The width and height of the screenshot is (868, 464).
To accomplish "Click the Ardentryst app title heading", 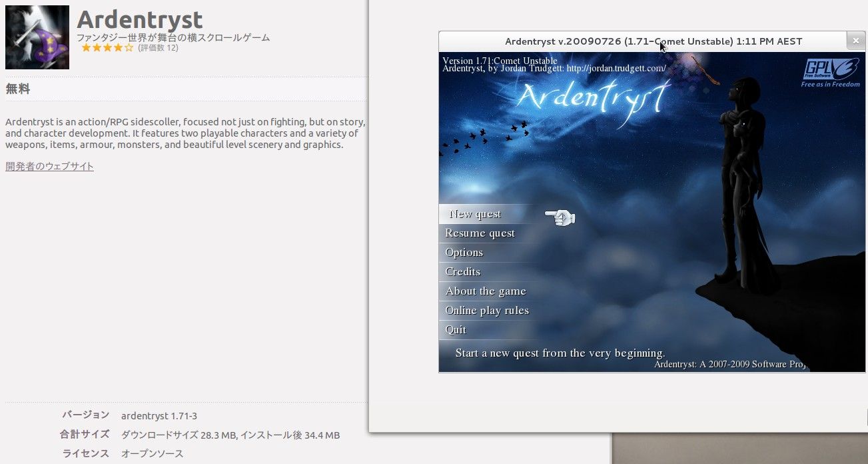I will tap(140, 19).
